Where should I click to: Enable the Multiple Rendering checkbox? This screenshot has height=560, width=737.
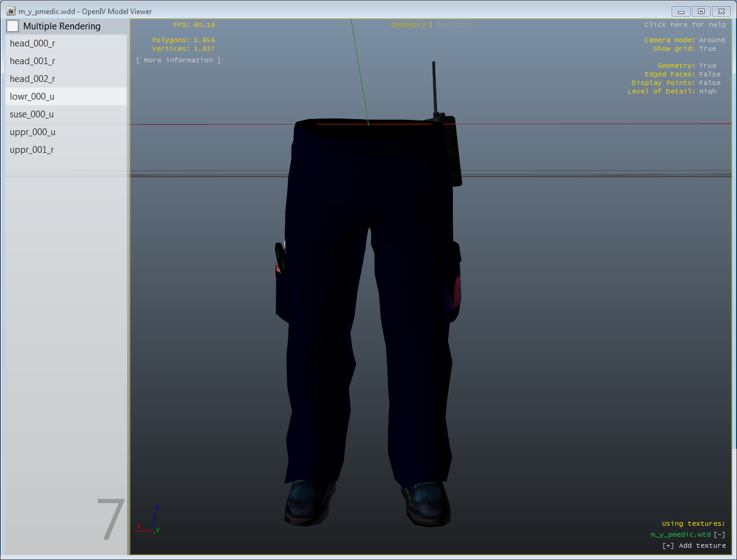pyautogui.click(x=13, y=26)
